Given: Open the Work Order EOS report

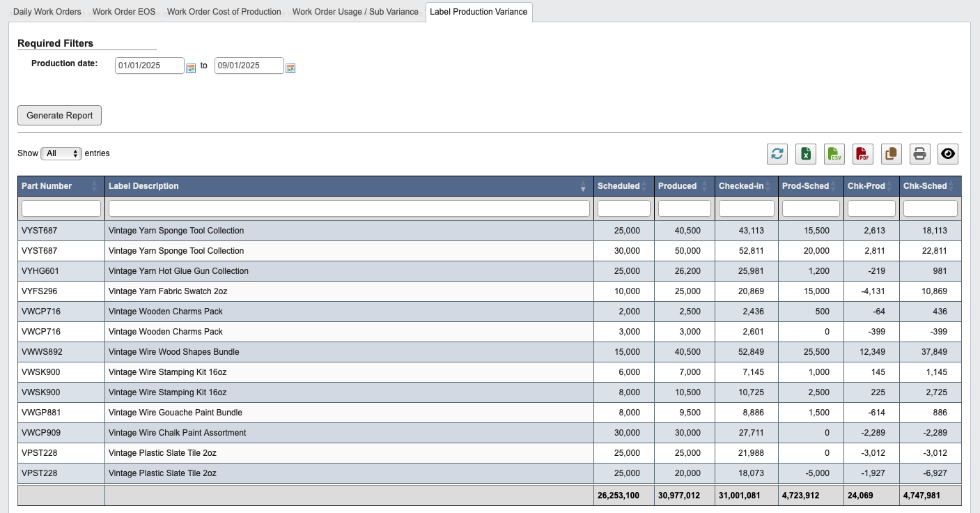Looking at the screenshot, I should 124,11.
